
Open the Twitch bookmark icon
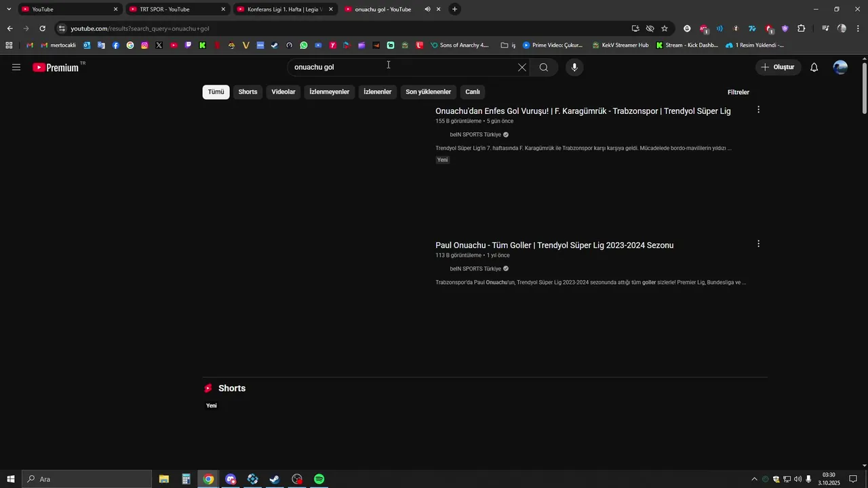tap(188, 45)
